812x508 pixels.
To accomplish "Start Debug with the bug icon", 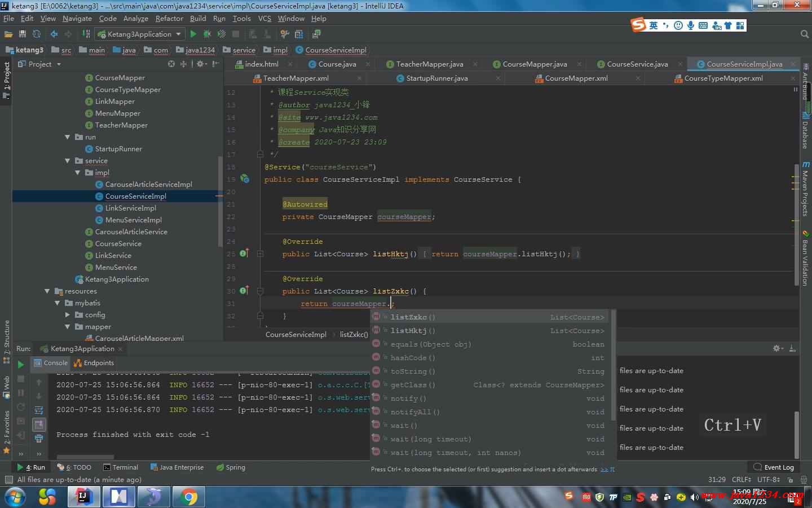I will tap(207, 34).
